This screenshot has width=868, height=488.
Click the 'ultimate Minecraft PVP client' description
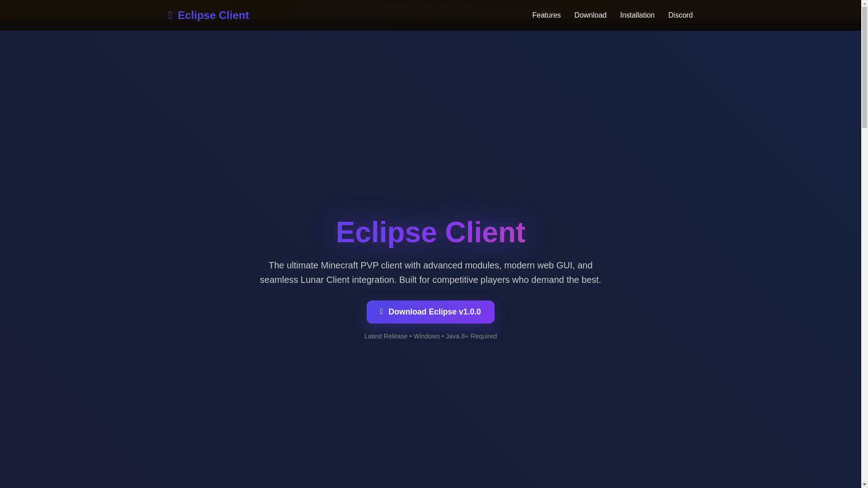(430, 272)
